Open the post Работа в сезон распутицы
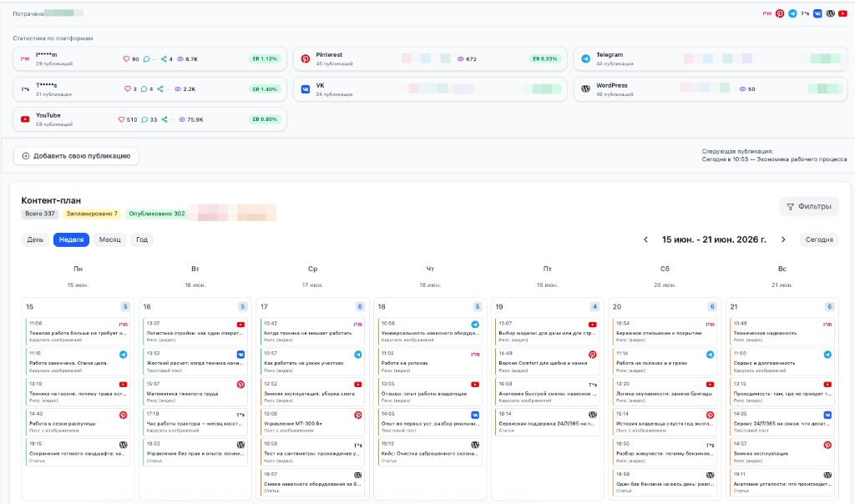The image size is (855, 504). click(78, 422)
